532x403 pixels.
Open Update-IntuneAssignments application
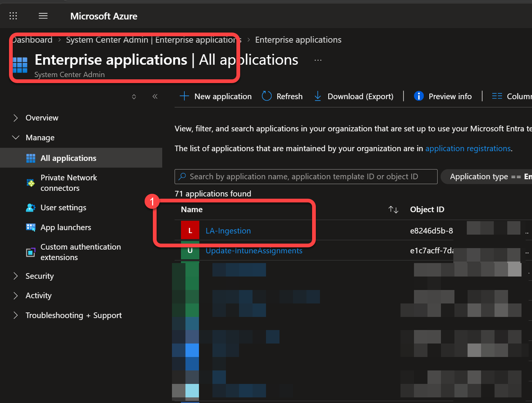pyautogui.click(x=254, y=251)
